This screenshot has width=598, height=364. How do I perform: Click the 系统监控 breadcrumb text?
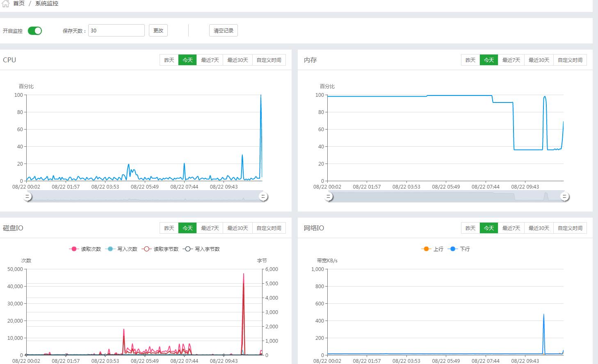point(47,3)
